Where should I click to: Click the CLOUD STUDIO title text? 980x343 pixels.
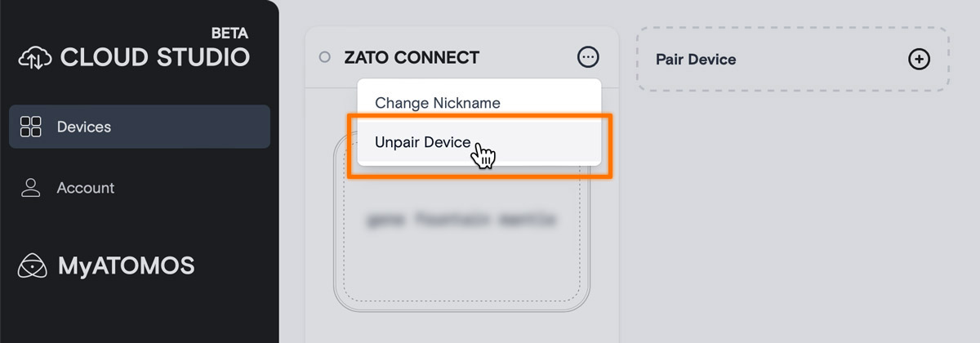[x=154, y=57]
